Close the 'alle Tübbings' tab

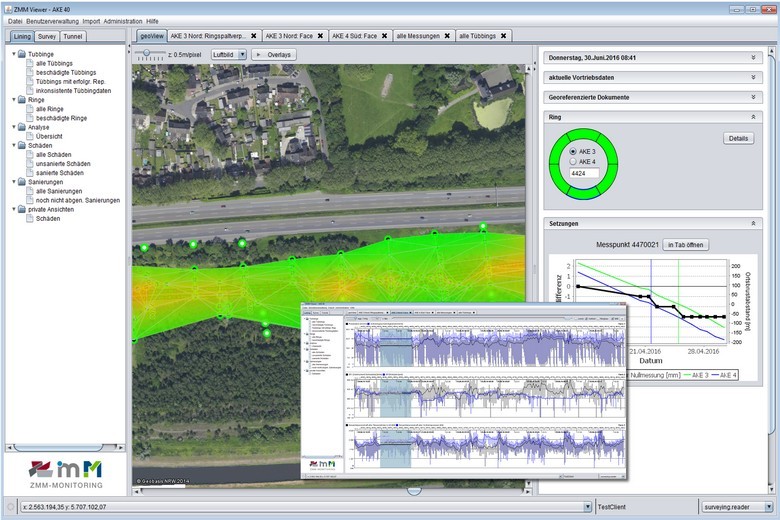[503, 36]
